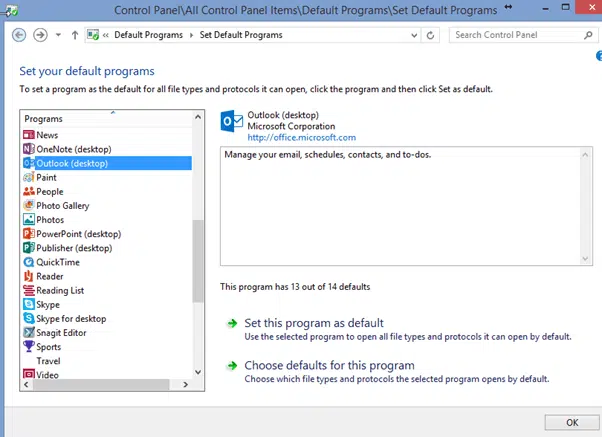Click the programs list scroll down arrow
The height and width of the screenshot is (437, 602).
(198, 372)
